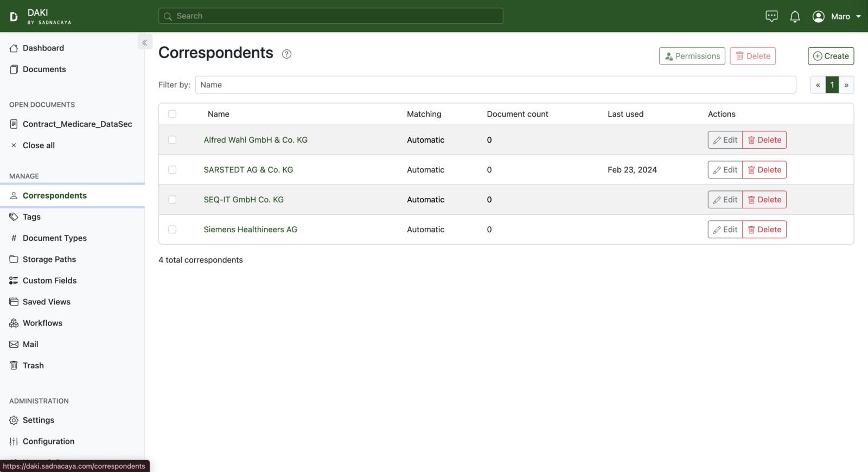Click the notifications bell icon
Viewport: 868px width, 472px height.
795,16
